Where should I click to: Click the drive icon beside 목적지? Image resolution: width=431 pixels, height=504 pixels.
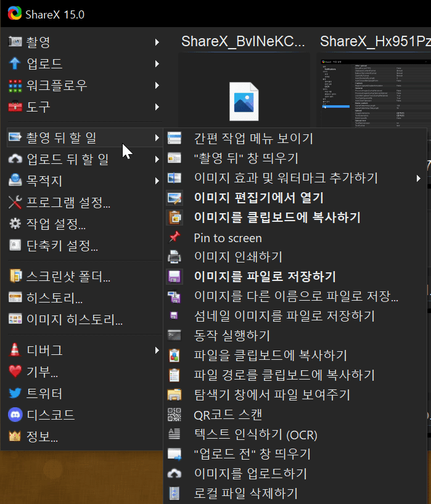click(x=15, y=181)
